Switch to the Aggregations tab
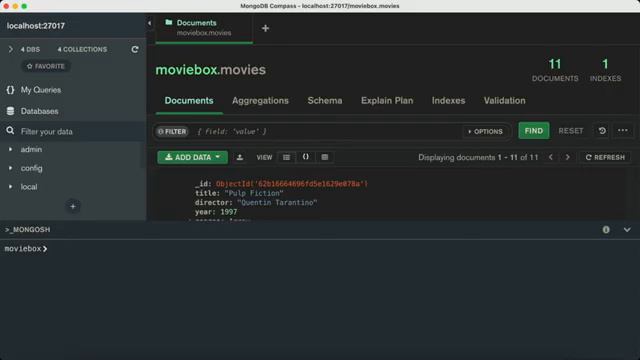The height and width of the screenshot is (360, 640). point(260,101)
